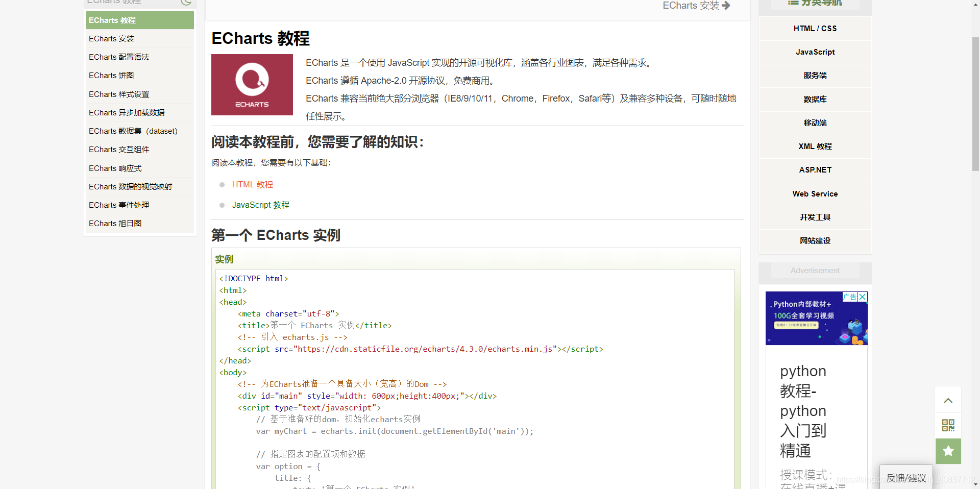Open ECharts 数据的视觉映射 sidebar item

pyautogui.click(x=140, y=187)
